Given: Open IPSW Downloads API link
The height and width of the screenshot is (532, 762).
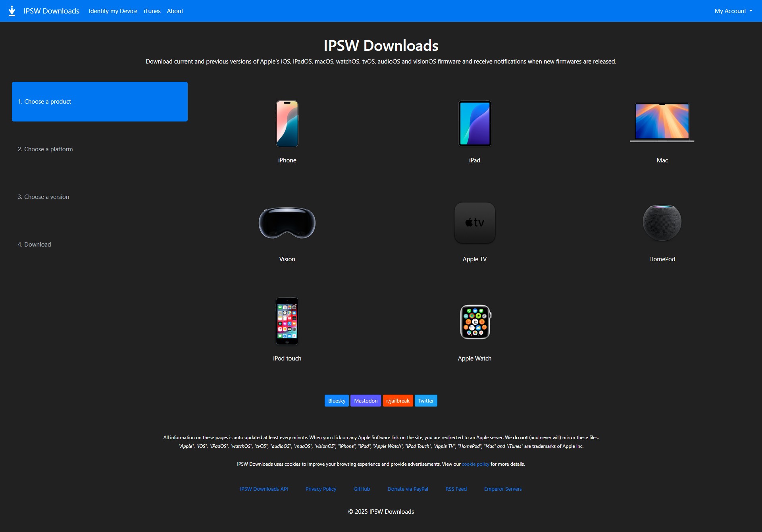Looking at the screenshot, I should tap(264, 489).
